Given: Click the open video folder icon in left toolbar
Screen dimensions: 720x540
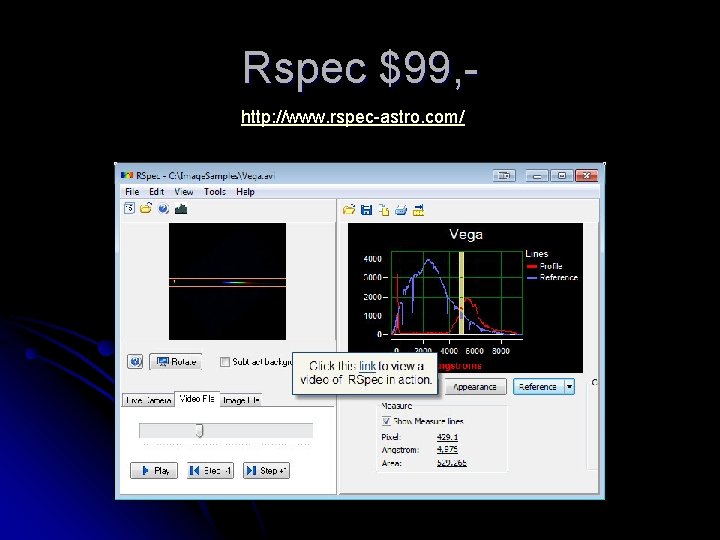Looking at the screenshot, I should [x=146, y=209].
